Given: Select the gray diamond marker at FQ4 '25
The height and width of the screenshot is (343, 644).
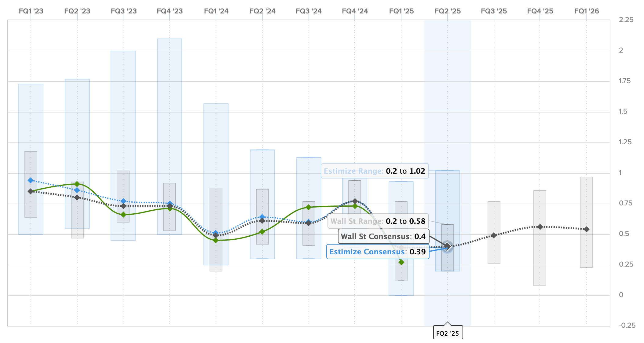Looking at the screenshot, I should point(539,227).
